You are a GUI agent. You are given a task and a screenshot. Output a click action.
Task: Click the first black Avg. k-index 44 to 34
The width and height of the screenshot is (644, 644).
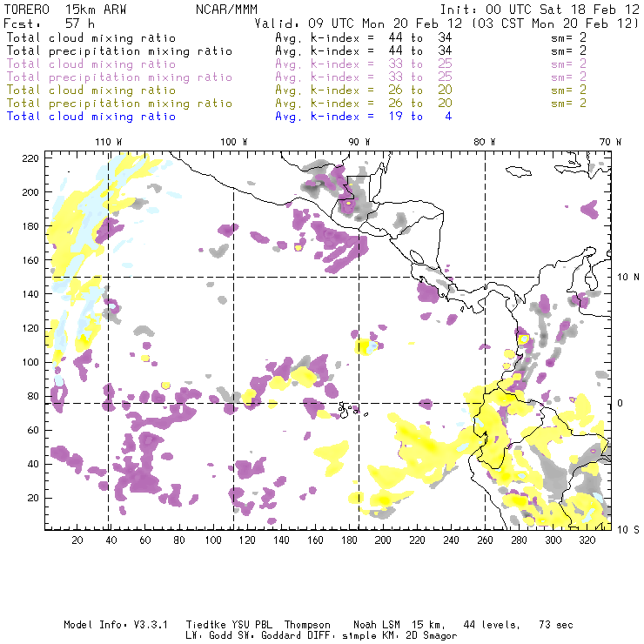coord(364,37)
